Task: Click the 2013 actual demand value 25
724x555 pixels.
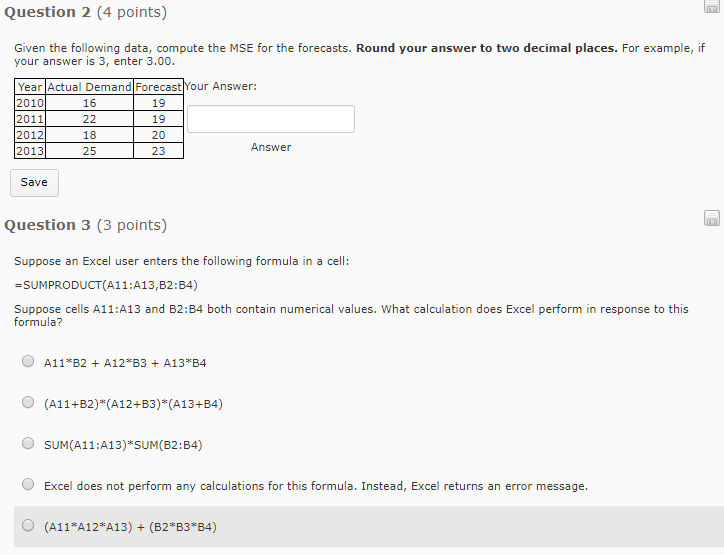Action: (90, 151)
